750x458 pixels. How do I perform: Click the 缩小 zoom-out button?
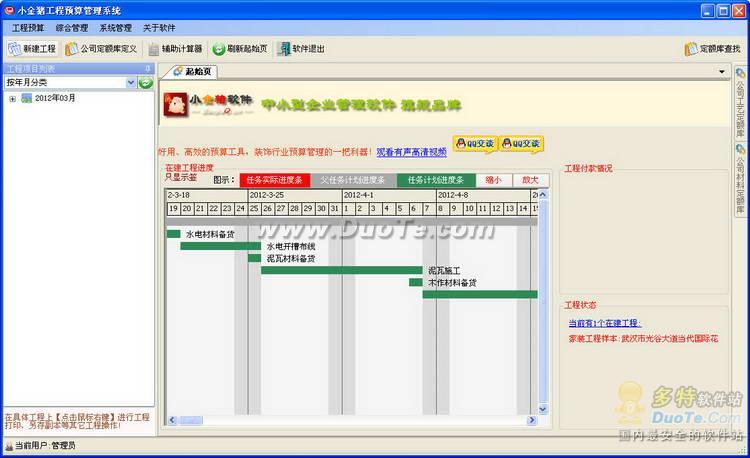(x=494, y=180)
